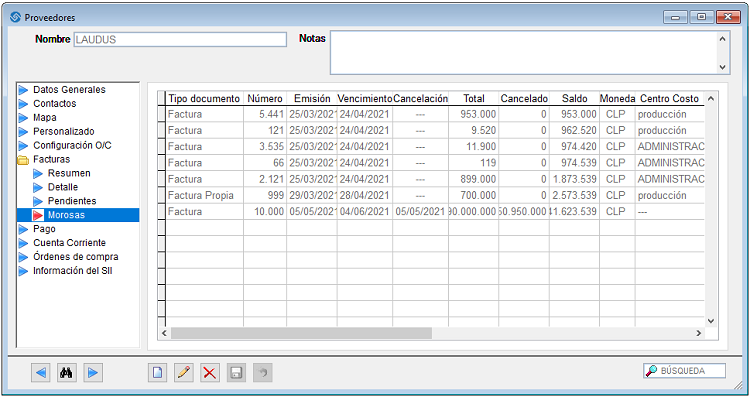750x397 pixels.
Task: Click the Saldo column header
Action: pos(574,99)
